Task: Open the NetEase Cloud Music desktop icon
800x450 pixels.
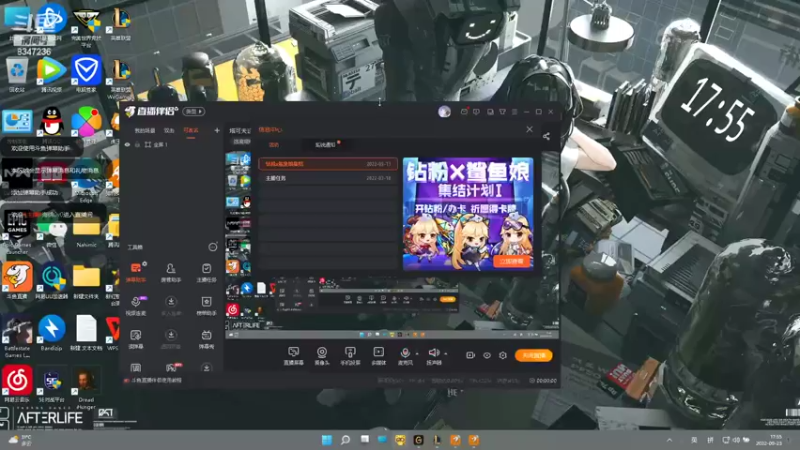Action: click(x=17, y=384)
